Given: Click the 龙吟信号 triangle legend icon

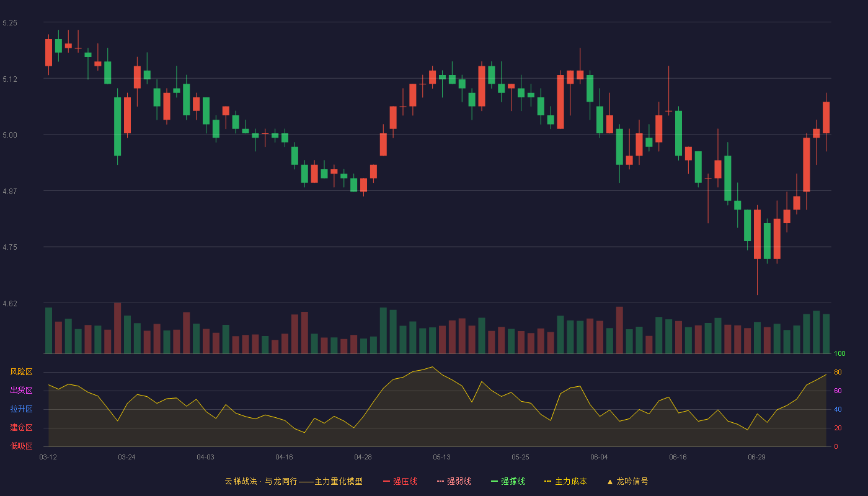Looking at the screenshot, I should 610,481.
